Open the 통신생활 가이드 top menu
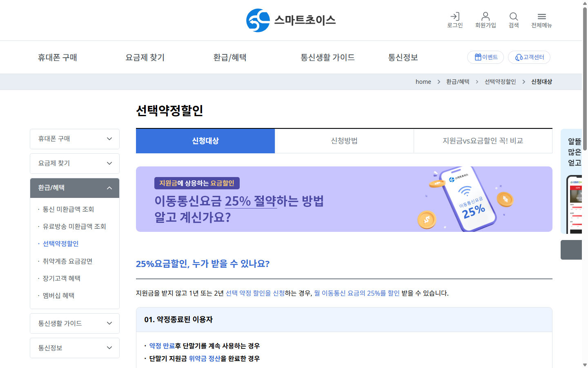Image resolution: width=588 pixels, height=368 pixels. 327,58
